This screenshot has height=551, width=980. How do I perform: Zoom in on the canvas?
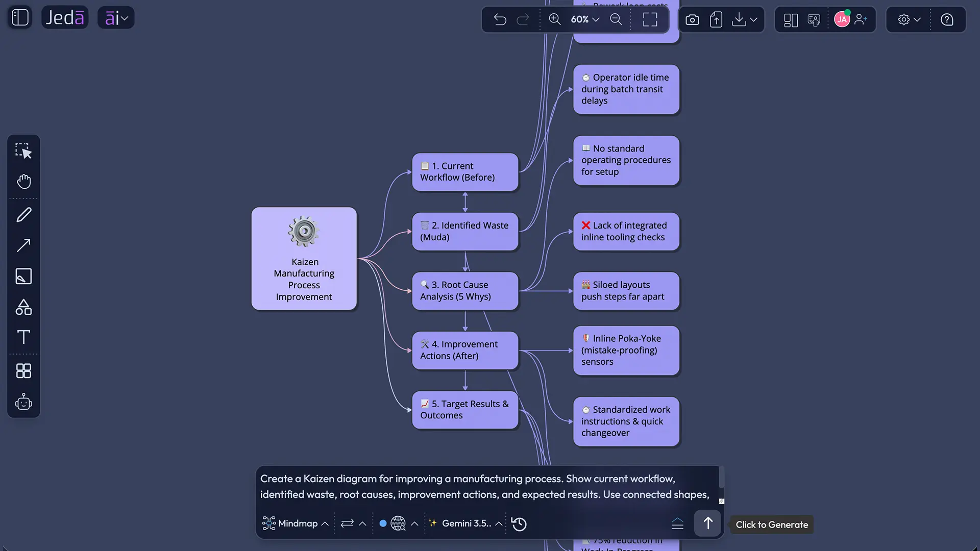(x=555, y=19)
